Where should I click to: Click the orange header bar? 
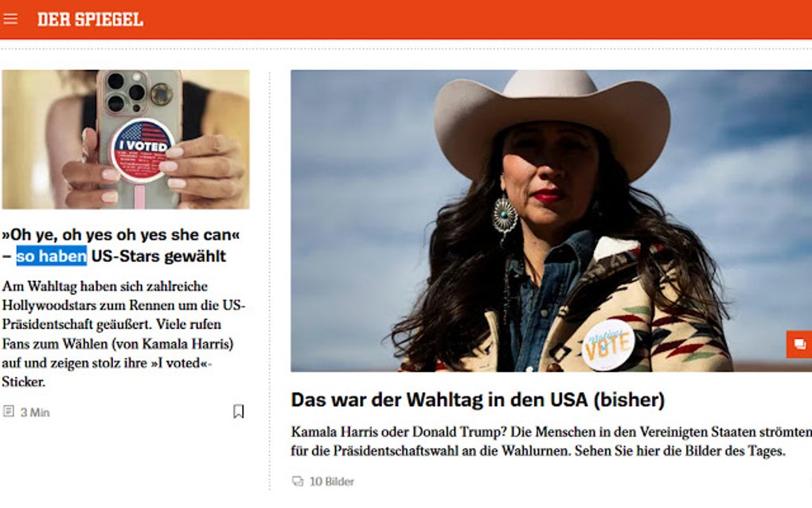(x=406, y=20)
